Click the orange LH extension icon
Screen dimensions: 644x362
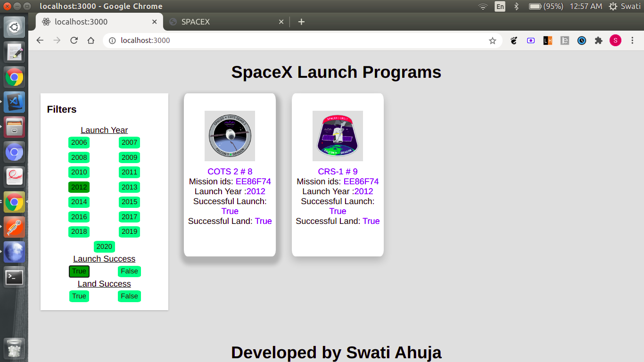(547, 41)
